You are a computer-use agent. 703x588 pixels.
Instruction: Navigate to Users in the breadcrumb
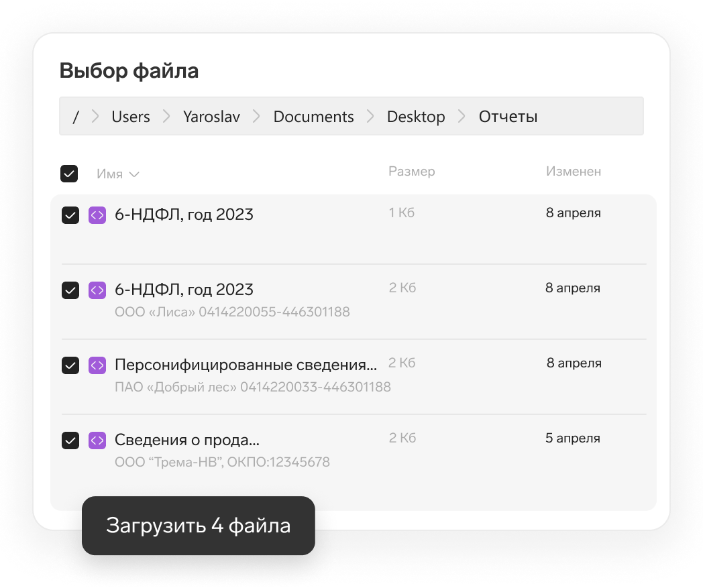pos(131,117)
